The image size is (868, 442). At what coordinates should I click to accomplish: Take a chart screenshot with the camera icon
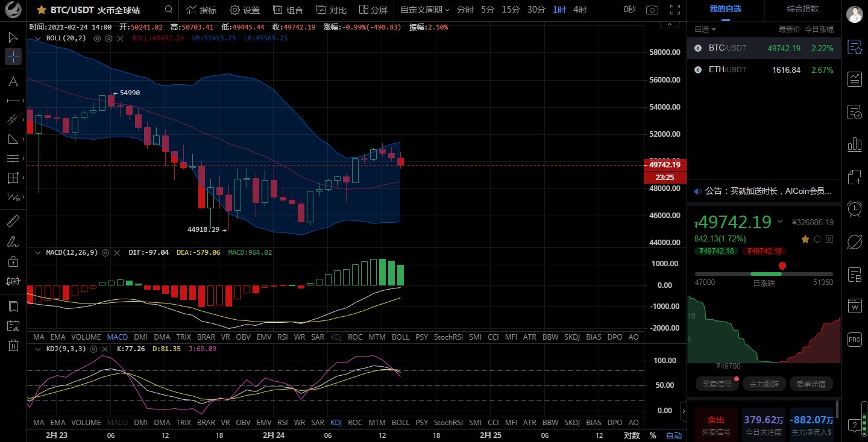click(x=652, y=10)
